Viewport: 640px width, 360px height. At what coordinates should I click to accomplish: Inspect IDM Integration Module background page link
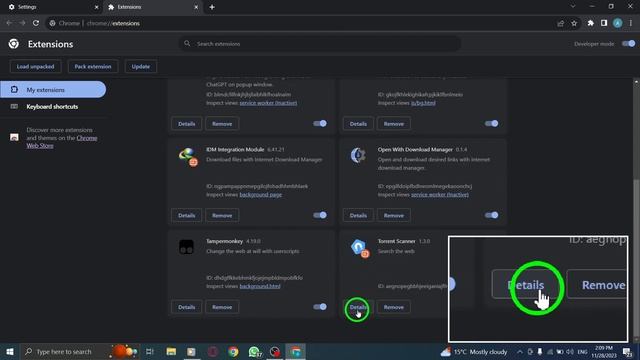click(260, 195)
